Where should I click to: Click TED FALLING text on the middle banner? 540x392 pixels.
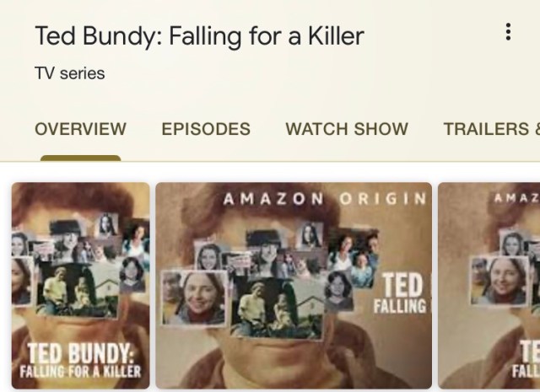coord(402,293)
